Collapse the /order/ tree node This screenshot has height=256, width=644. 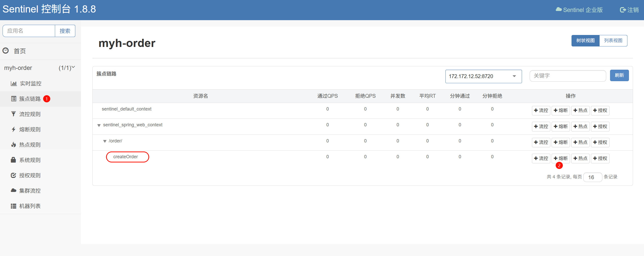pyautogui.click(x=105, y=141)
